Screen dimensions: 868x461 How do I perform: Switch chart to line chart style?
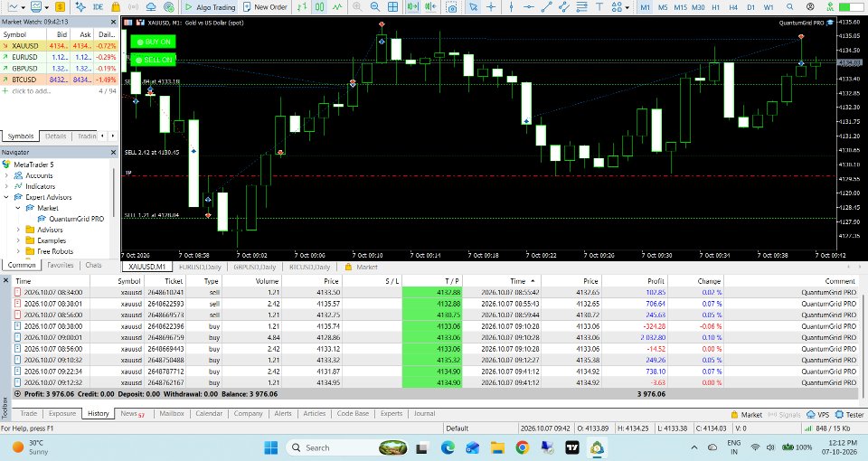(x=337, y=6)
